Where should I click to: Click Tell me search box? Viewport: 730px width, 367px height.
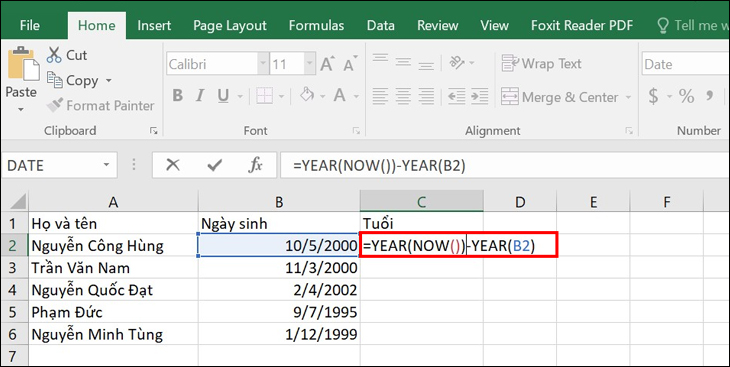coord(693,26)
